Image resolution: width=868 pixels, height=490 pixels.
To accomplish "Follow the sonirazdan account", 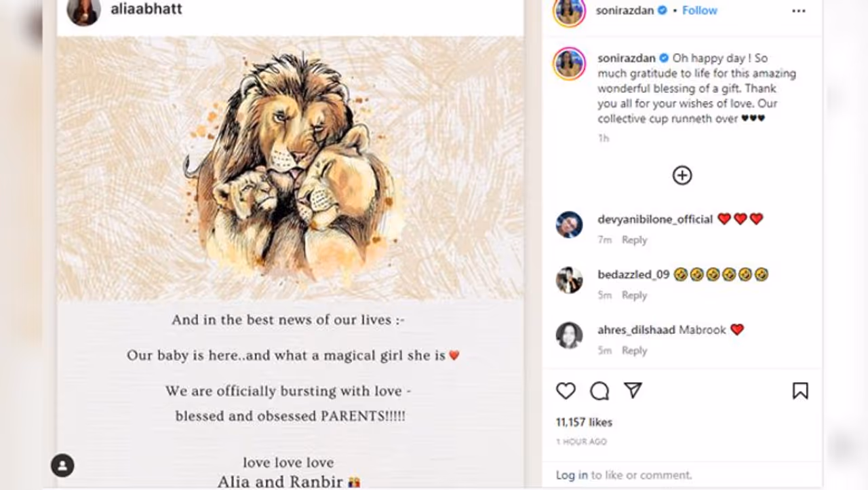I will coord(699,11).
